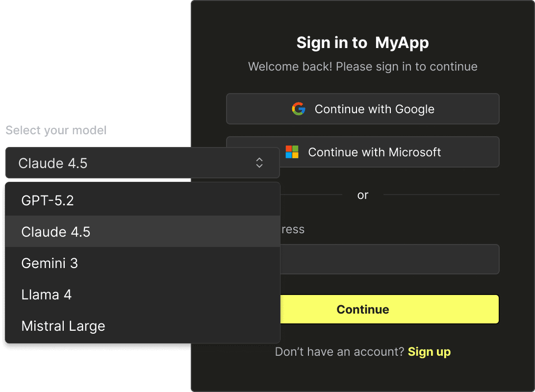
Task: Click the 'Welcome back!' subtitle text
Action: click(x=362, y=67)
